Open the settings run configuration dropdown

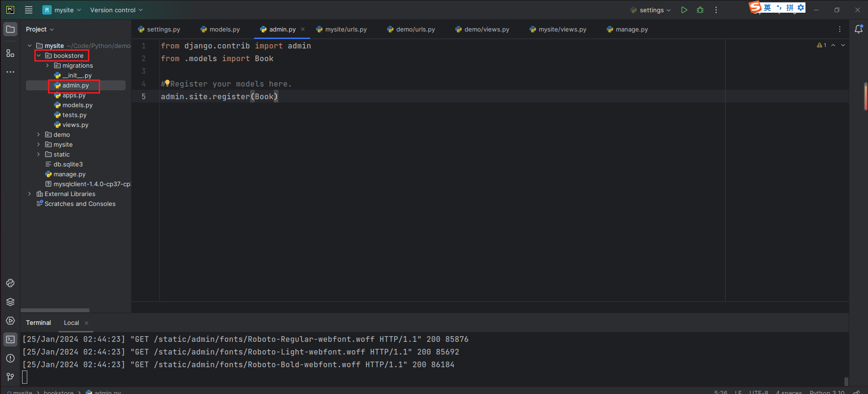click(x=651, y=10)
